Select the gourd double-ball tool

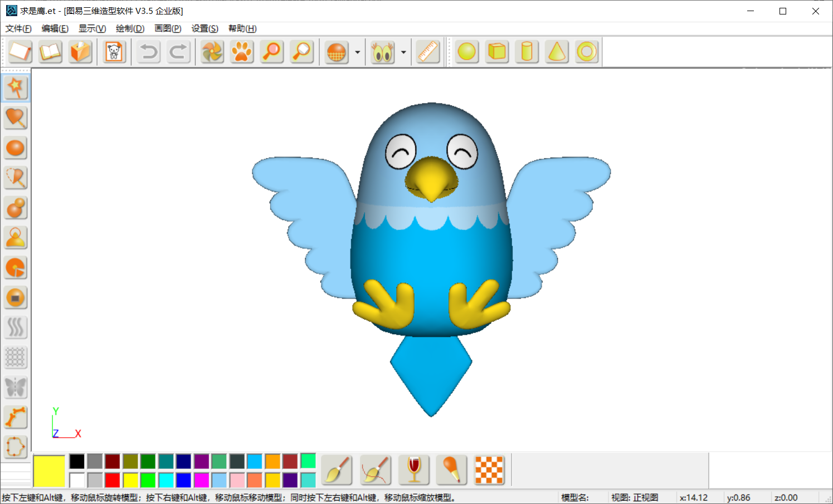16,208
